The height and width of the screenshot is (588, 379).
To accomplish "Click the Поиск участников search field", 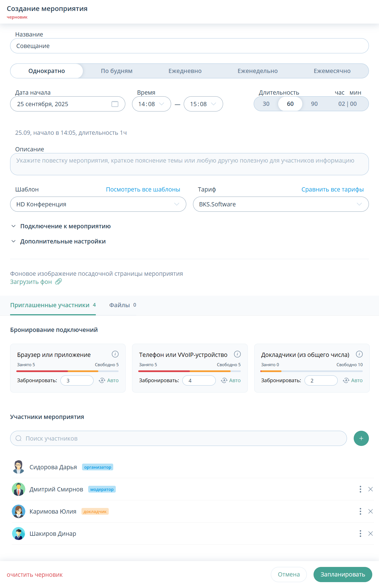I will [178, 438].
